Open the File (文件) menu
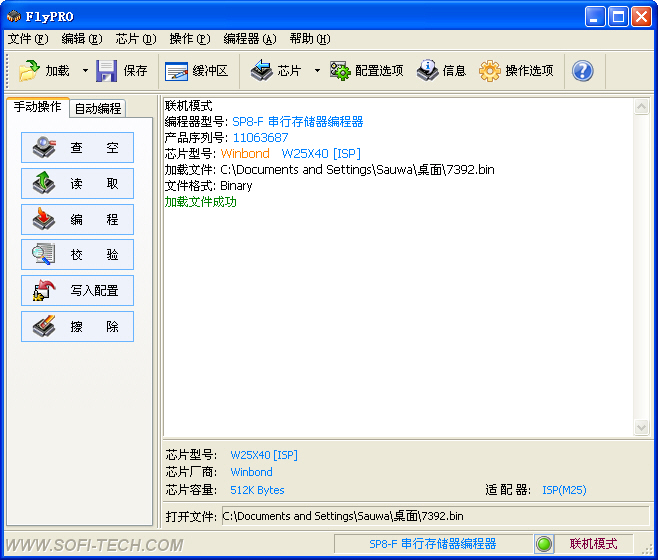 (x=27, y=39)
